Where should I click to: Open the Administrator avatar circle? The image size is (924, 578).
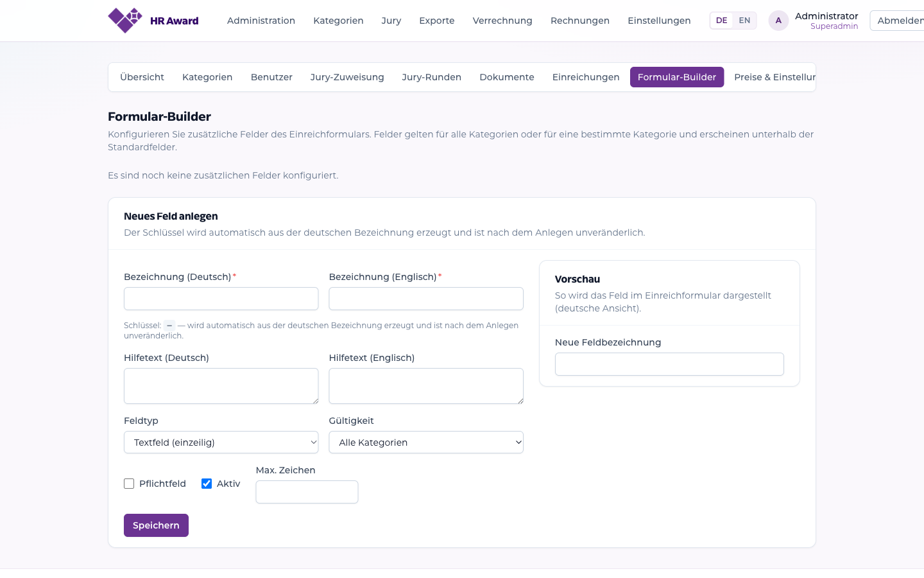[778, 21]
